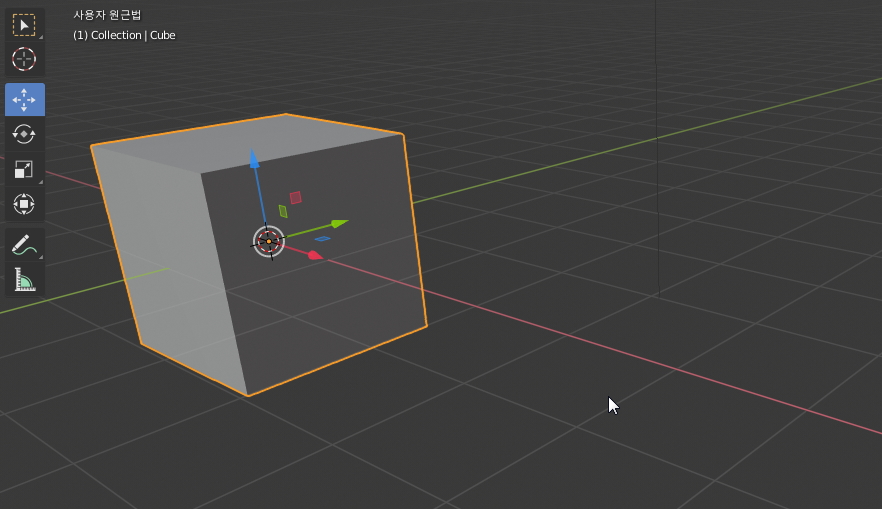Screen dimensions: 882x509
Task: Click the red YZ-plane gizmo square
Action: (295, 197)
